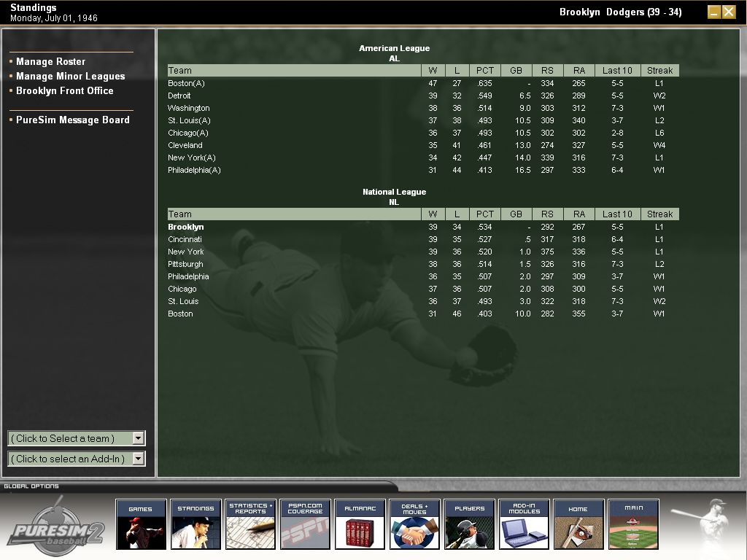Image resolution: width=747 pixels, height=560 pixels.
Task: Select Cleveland team row
Action: point(423,145)
